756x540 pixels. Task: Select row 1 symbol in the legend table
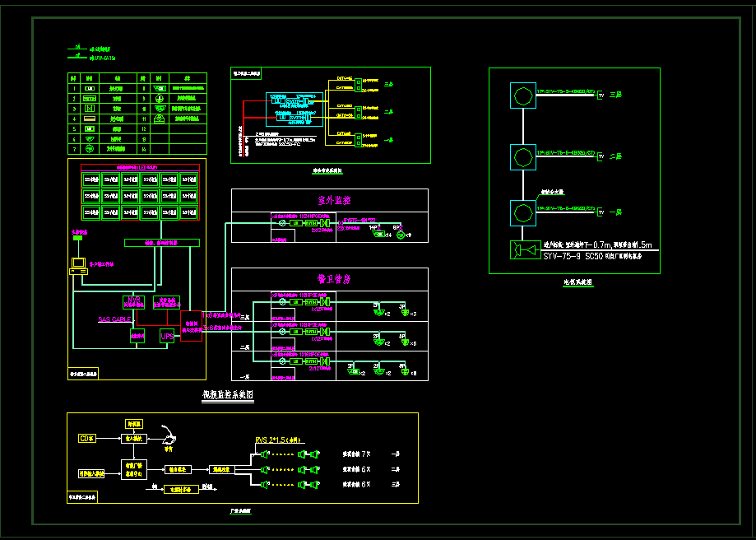[90, 87]
